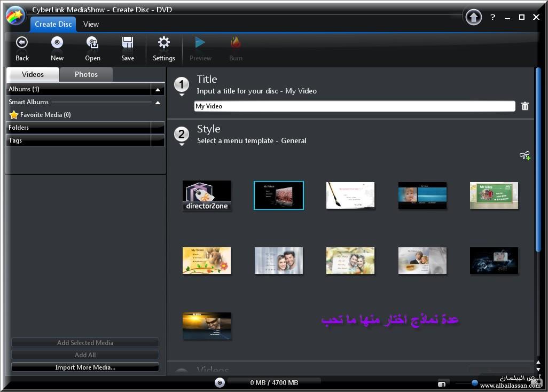
Task: Click the upload arrow circle icon
Action: (x=474, y=17)
